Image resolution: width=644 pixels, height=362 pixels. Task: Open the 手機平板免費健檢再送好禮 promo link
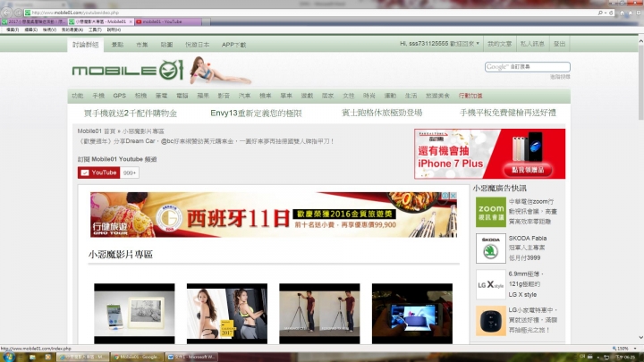click(x=508, y=113)
